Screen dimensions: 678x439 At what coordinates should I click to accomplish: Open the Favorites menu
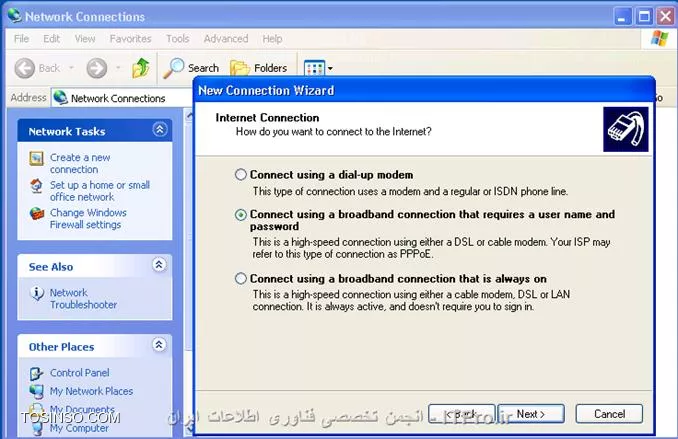(x=131, y=39)
